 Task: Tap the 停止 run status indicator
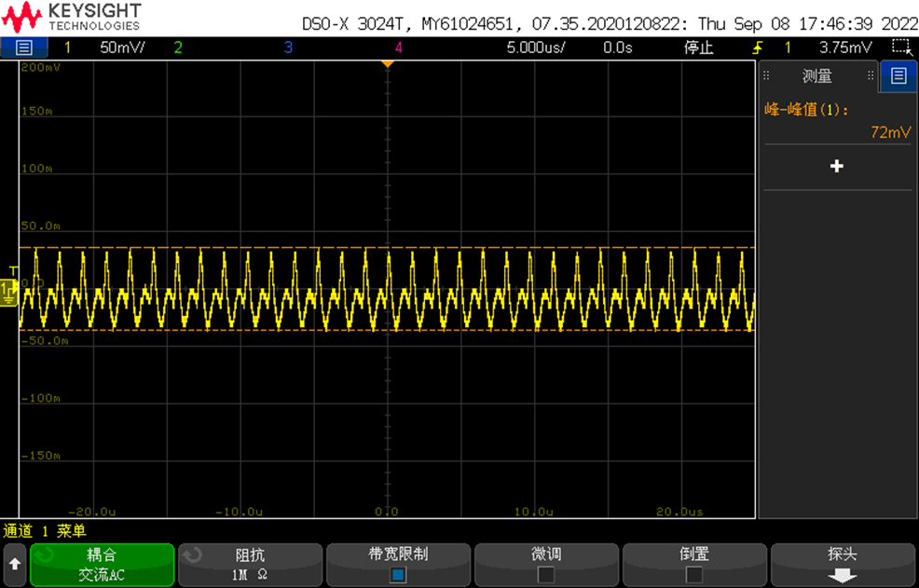click(x=699, y=48)
